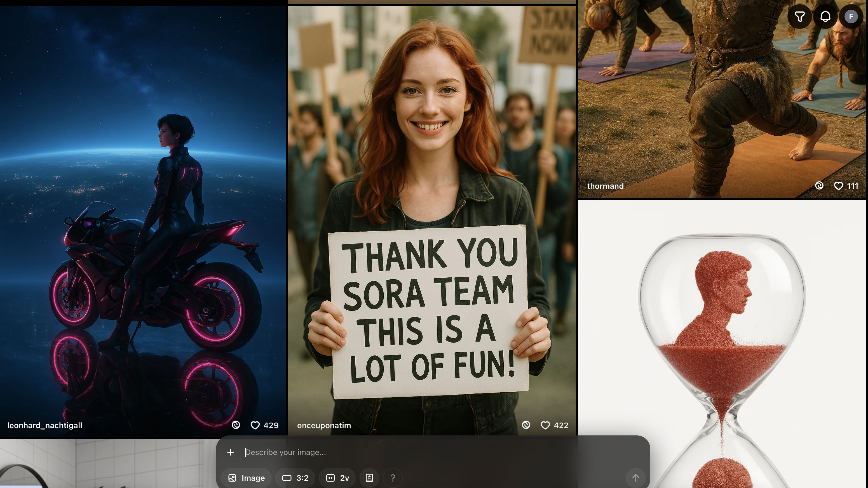The height and width of the screenshot is (488, 868).
Task: Click the 429 likes count
Action: click(x=271, y=425)
